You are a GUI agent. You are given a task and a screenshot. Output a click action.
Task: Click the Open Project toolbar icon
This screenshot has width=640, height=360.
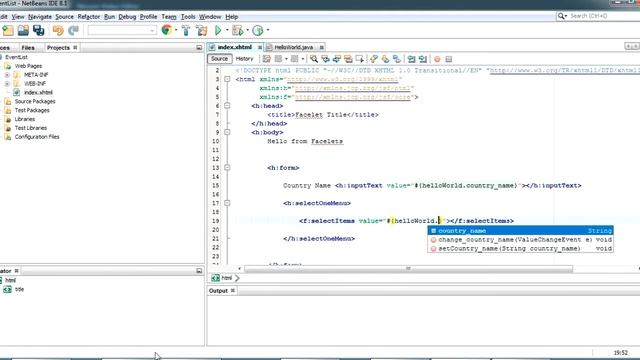click(x=23, y=30)
